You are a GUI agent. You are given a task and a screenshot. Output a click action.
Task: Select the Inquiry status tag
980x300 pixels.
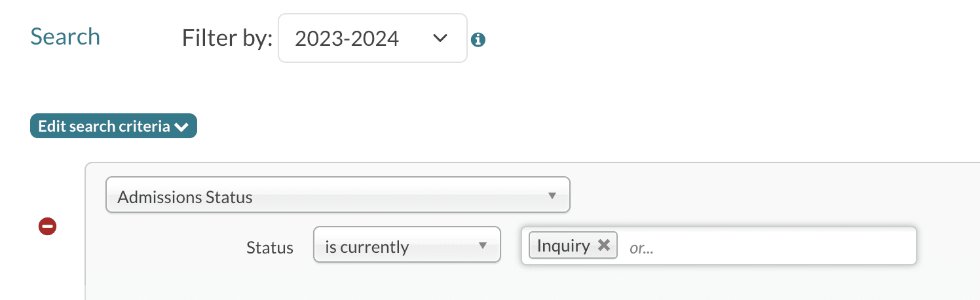(x=563, y=246)
